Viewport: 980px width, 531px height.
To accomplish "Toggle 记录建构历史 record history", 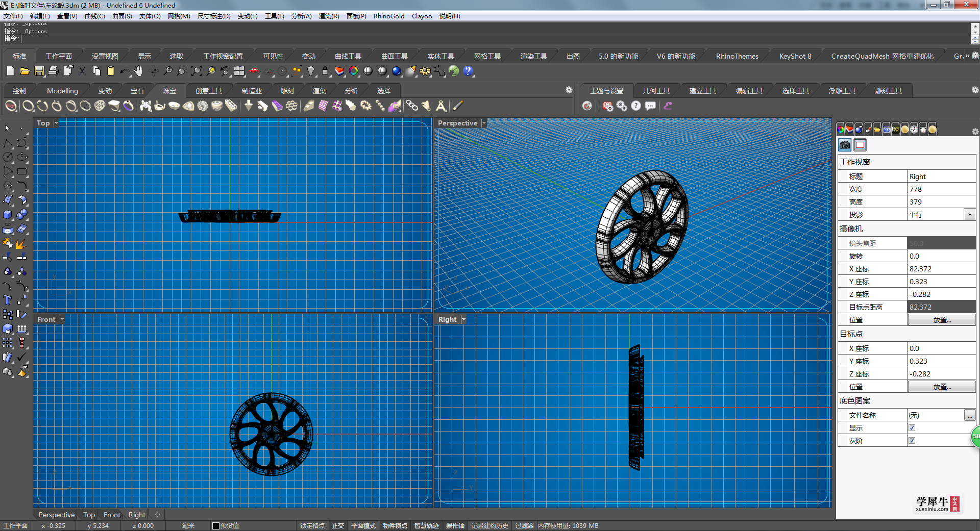I will point(490,526).
